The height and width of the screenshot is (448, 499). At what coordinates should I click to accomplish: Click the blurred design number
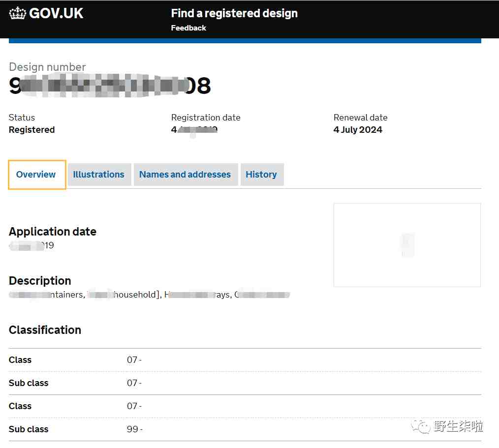(110, 86)
